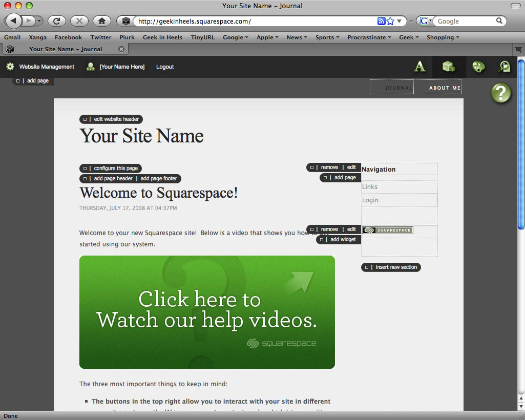The image size is (525, 420).
Task: Expand the Apple bookmarks folder
Action: (267, 37)
